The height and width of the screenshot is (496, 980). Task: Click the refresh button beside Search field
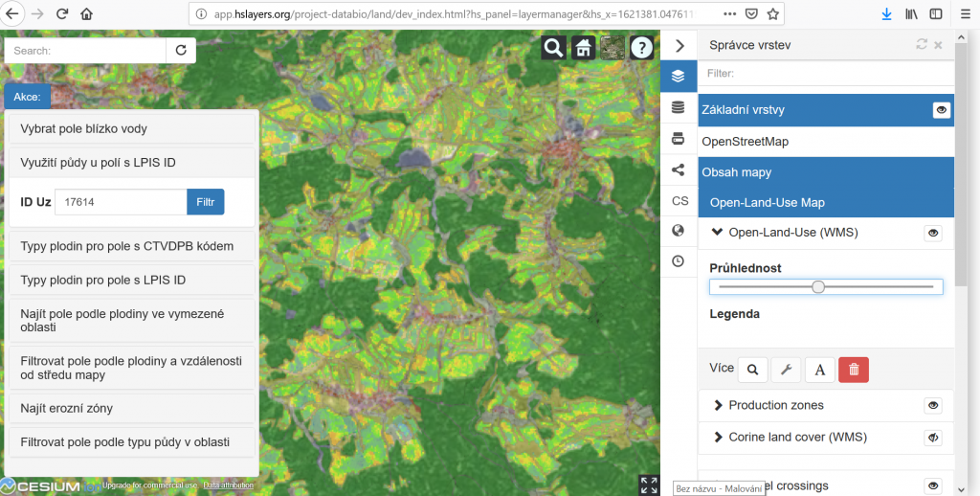click(181, 51)
